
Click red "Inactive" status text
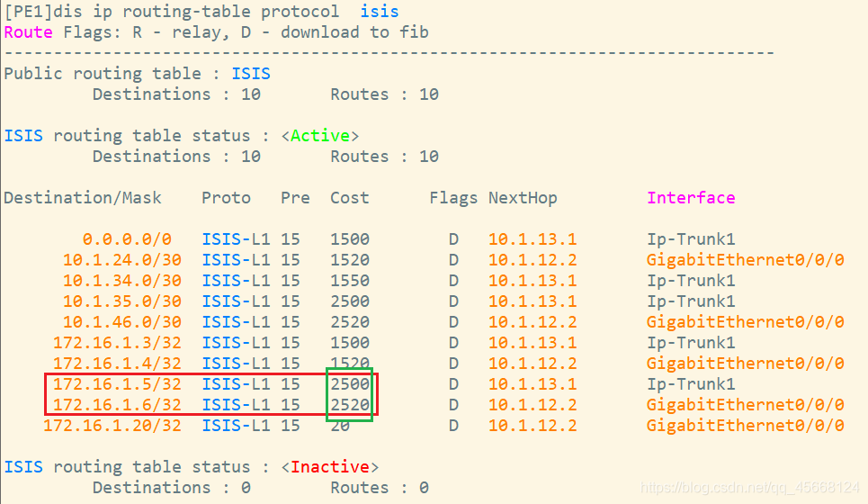point(330,467)
